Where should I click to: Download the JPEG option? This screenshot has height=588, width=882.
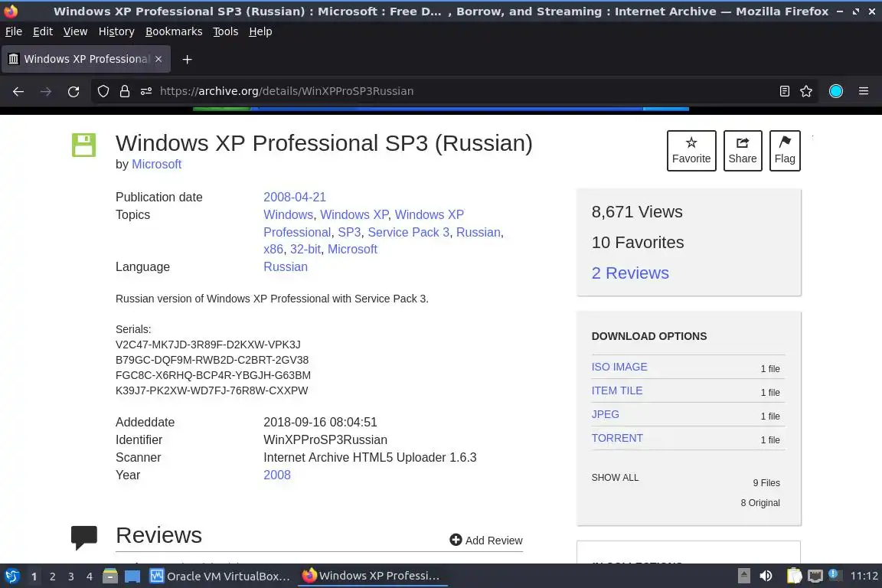point(606,414)
